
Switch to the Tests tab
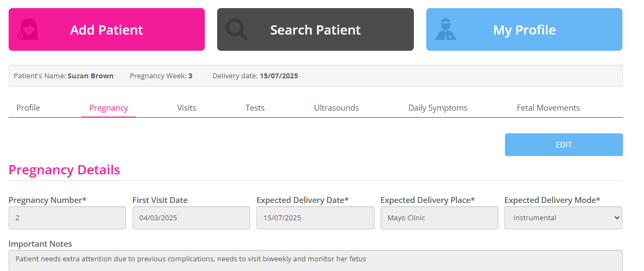[255, 108]
